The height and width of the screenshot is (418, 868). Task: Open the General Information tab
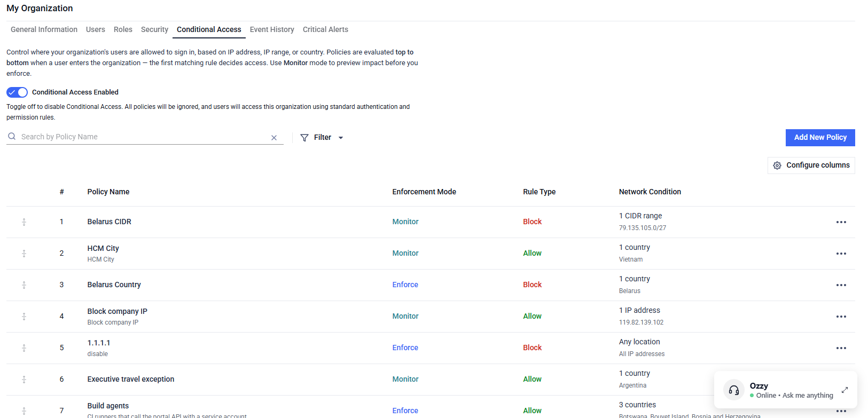pyautogui.click(x=44, y=29)
